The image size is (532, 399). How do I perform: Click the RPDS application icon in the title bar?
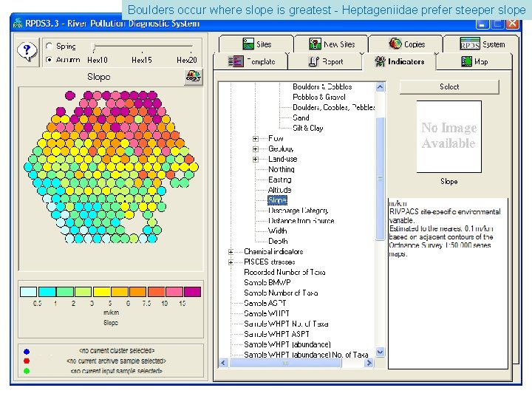coord(18,23)
